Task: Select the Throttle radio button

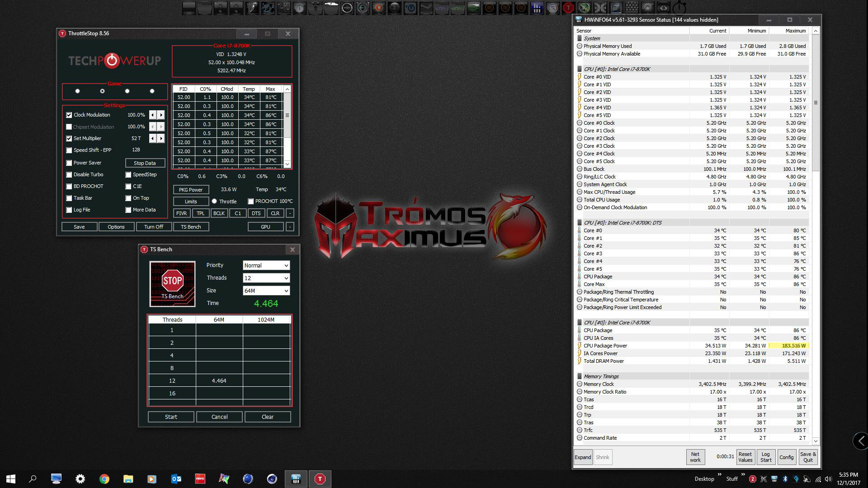Action: tap(214, 202)
